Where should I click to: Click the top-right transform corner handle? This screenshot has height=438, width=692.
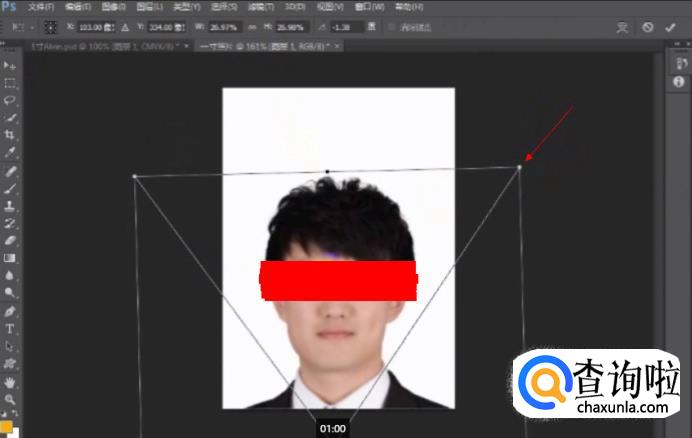519,167
